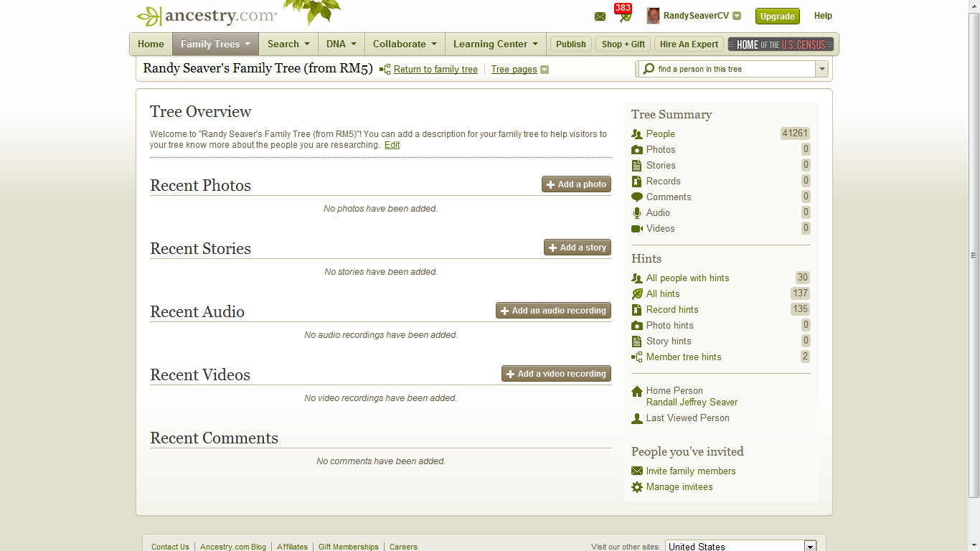This screenshot has width=980, height=551.
Task: Click the Comments speech bubble icon
Action: pos(637,197)
